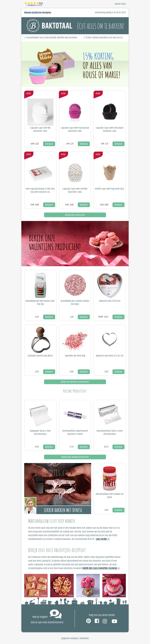Click the House of Marie discount banner

tap(75, 64)
